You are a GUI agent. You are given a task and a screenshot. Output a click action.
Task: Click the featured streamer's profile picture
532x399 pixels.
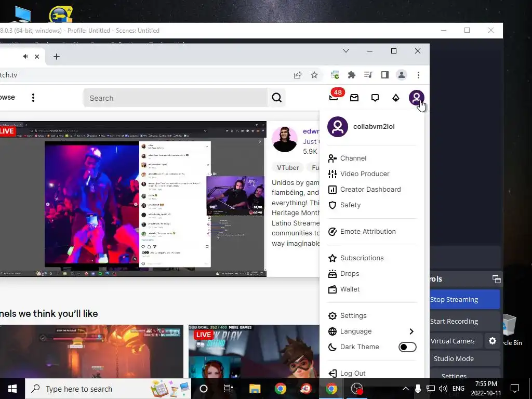coord(285,139)
